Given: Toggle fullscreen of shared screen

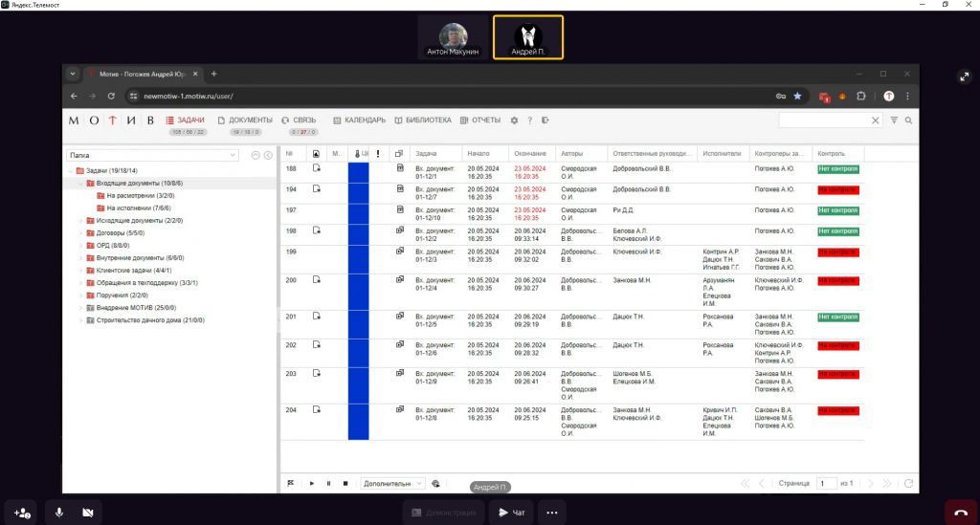Looking at the screenshot, I should coord(965,77).
